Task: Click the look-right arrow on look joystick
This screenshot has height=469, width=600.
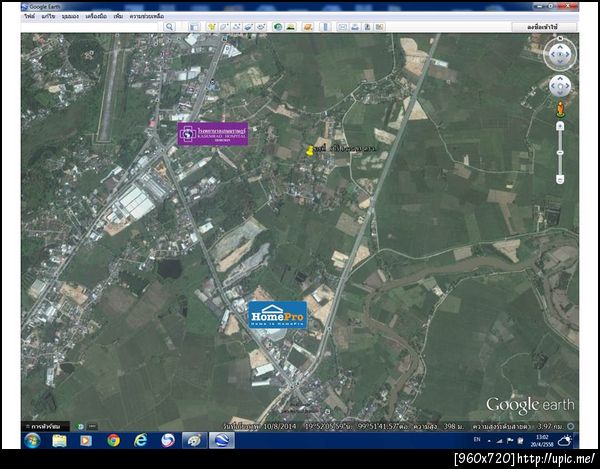Action: tap(567, 54)
